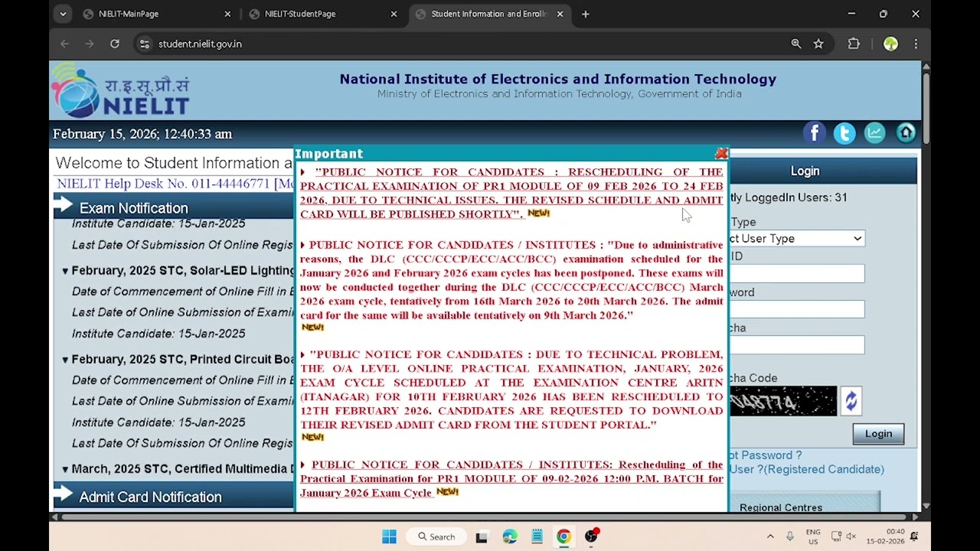Switch to NIELIT-StudentPage tab

coord(322,14)
